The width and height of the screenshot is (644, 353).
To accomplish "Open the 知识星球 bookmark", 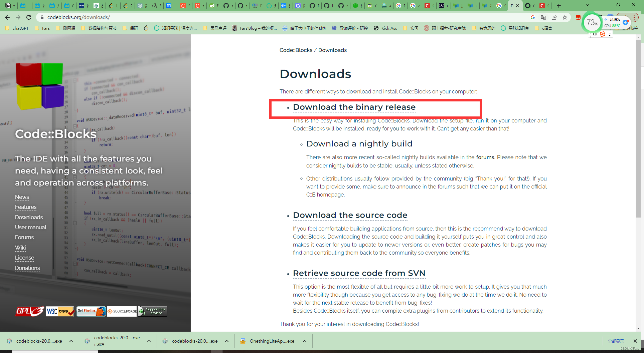I will 175,28.
